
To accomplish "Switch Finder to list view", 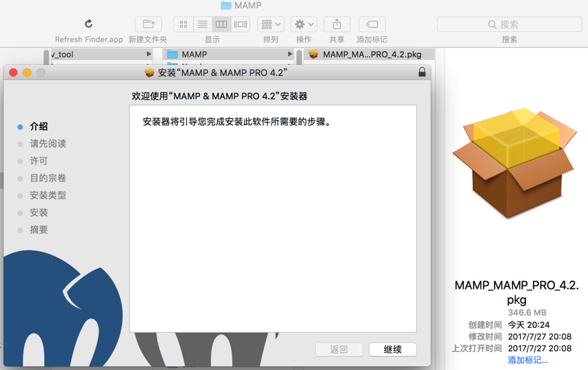I will point(203,24).
